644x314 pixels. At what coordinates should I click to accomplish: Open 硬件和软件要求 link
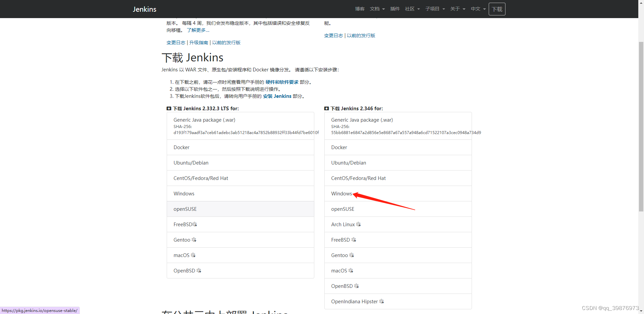pos(282,82)
